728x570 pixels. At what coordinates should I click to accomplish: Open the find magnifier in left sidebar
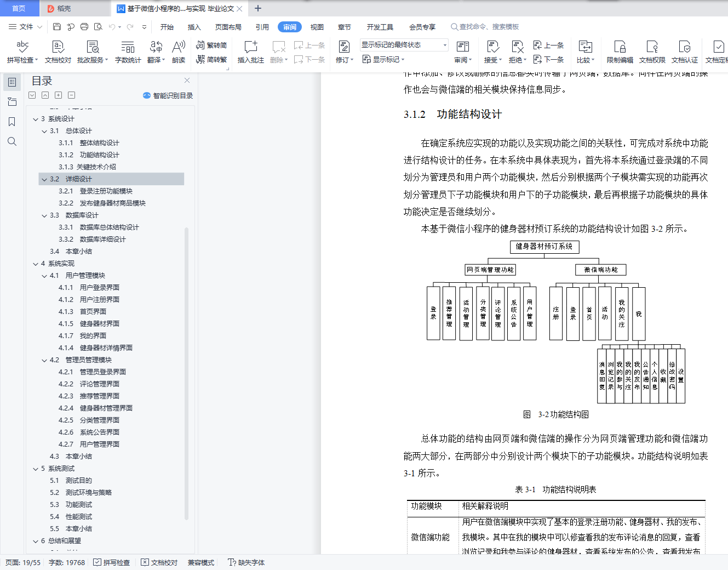(12, 141)
